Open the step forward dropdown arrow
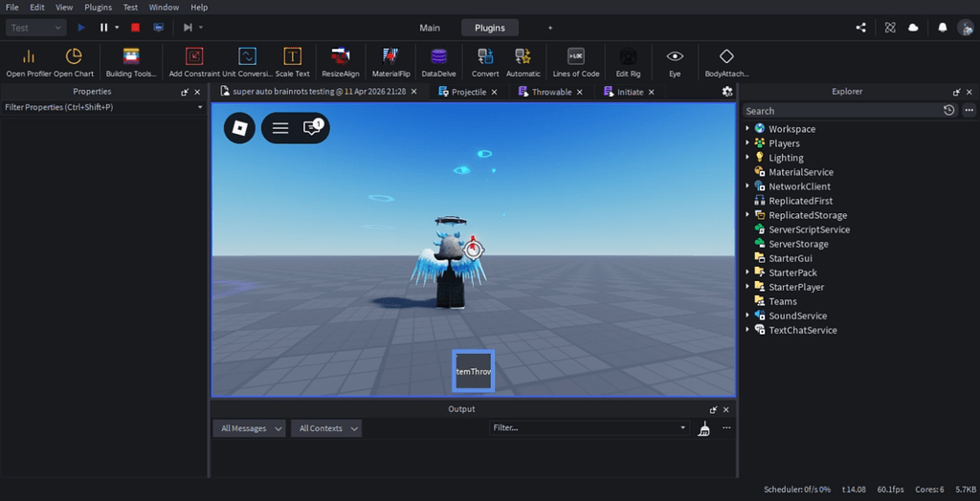 (201, 28)
